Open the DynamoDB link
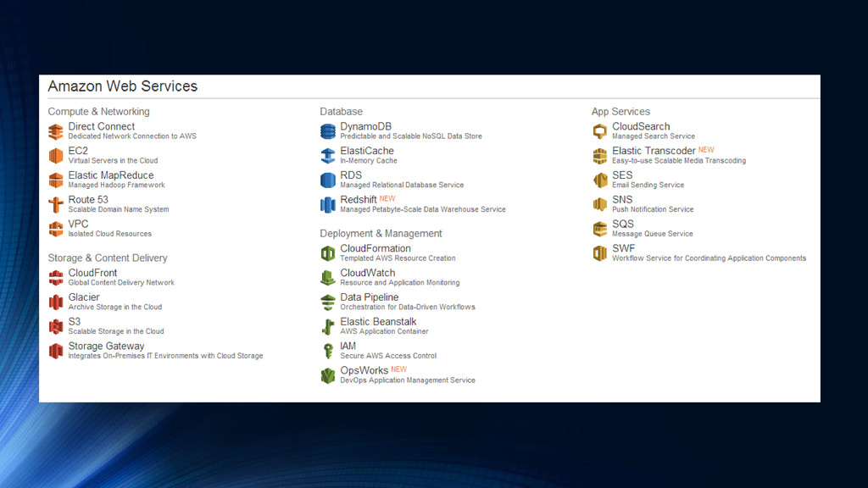This screenshot has height=488, width=868. pos(366,127)
